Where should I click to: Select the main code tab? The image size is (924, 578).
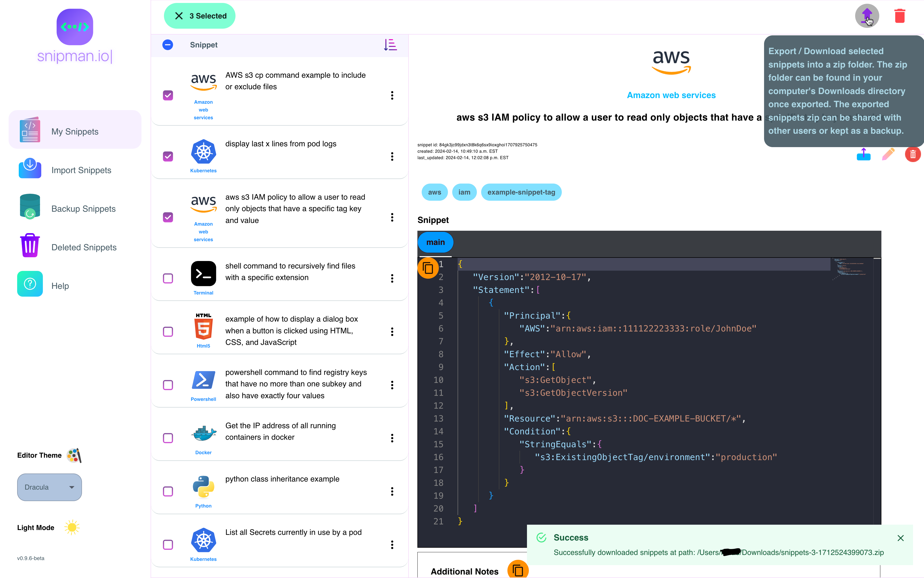click(x=435, y=242)
